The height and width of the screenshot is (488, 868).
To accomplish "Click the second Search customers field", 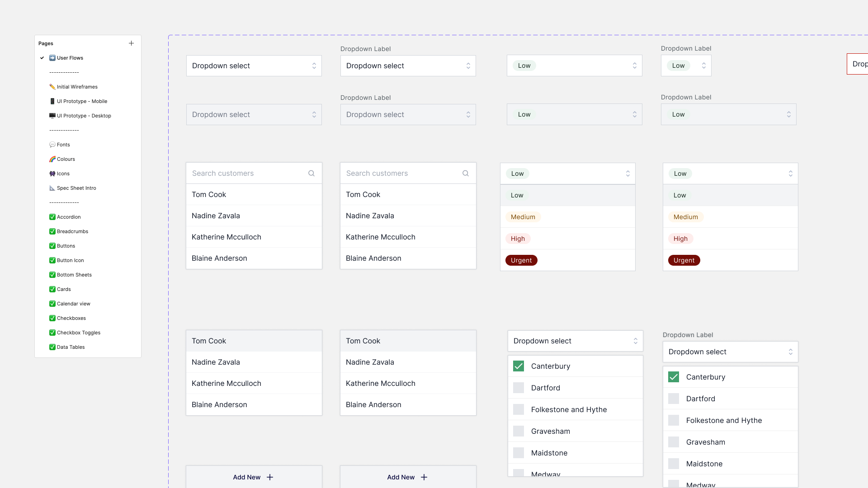I will (408, 173).
